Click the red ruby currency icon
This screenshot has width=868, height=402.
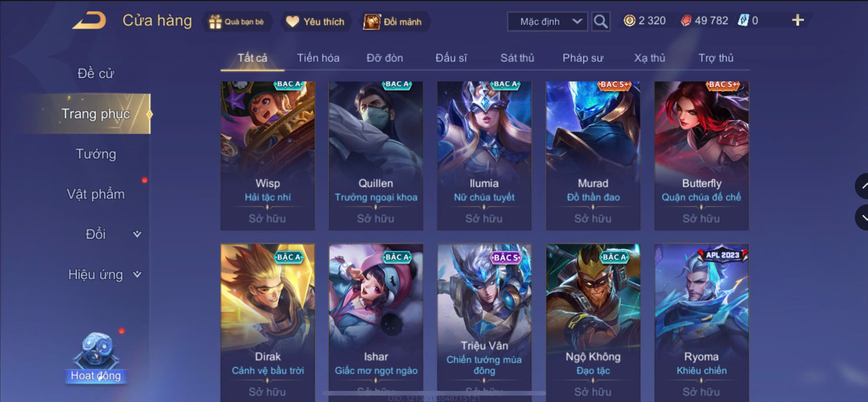(x=686, y=21)
